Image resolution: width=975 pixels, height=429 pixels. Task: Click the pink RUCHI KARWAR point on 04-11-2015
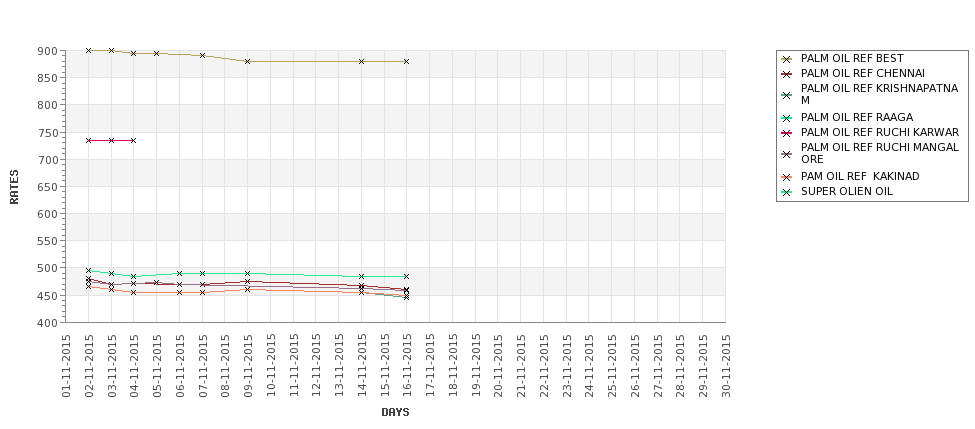pos(134,141)
